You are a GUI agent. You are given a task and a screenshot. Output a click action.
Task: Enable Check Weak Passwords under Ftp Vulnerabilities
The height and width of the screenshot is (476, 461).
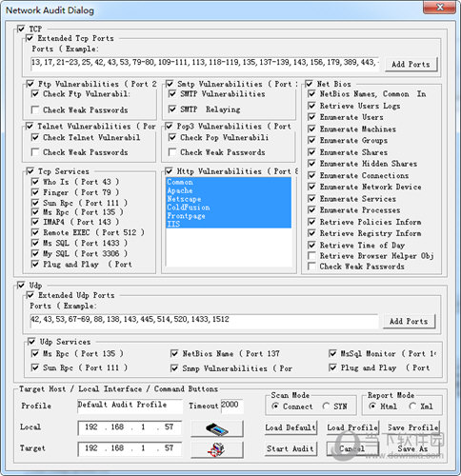35,110
